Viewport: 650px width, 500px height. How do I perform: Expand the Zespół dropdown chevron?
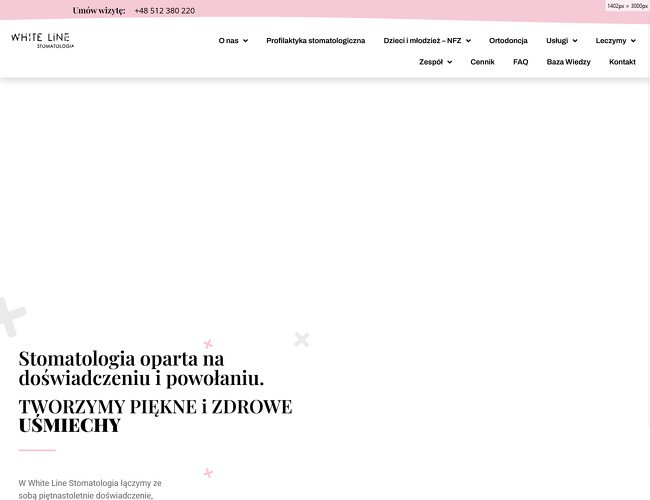tap(449, 62)
